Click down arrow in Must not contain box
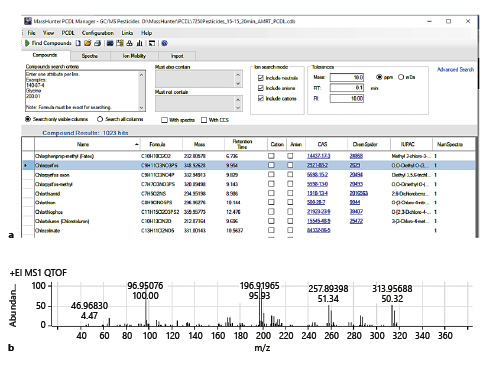 pos(238,108)
